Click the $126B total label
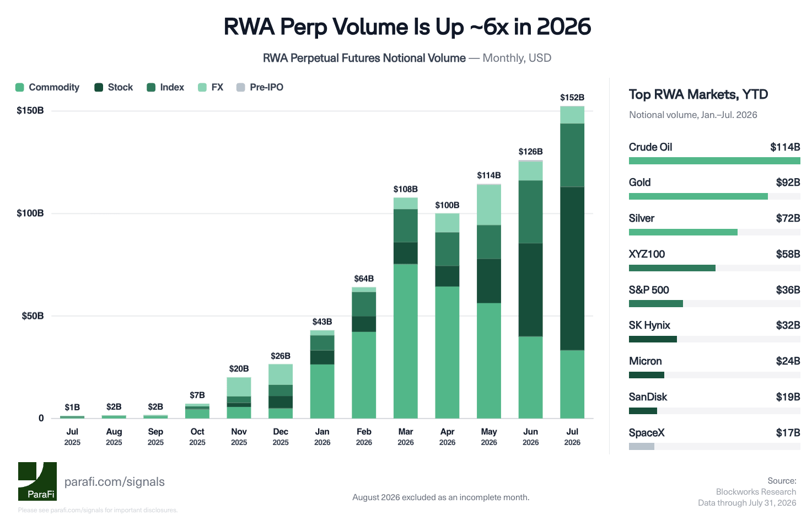 point(530,152)
